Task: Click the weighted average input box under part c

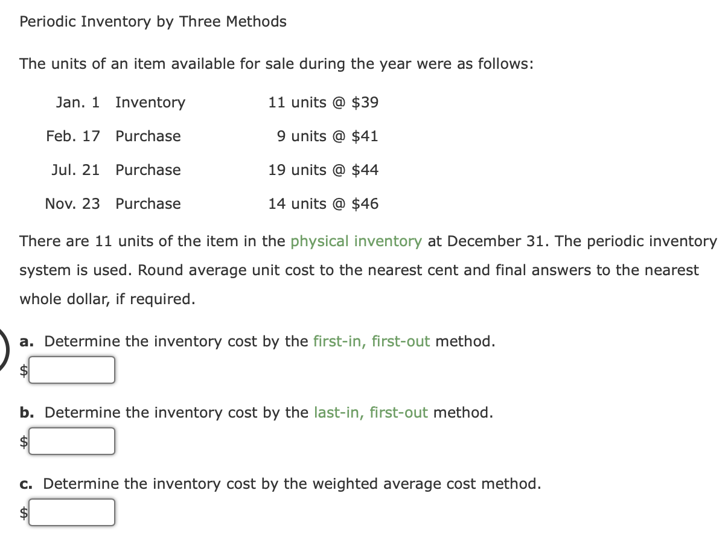Action: (72, 512)
